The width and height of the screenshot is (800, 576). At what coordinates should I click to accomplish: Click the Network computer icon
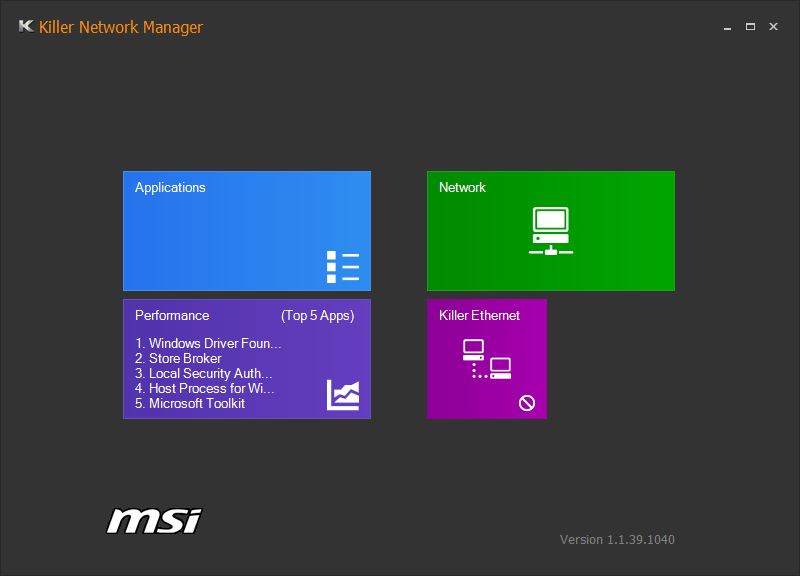[x=550, y=231]
